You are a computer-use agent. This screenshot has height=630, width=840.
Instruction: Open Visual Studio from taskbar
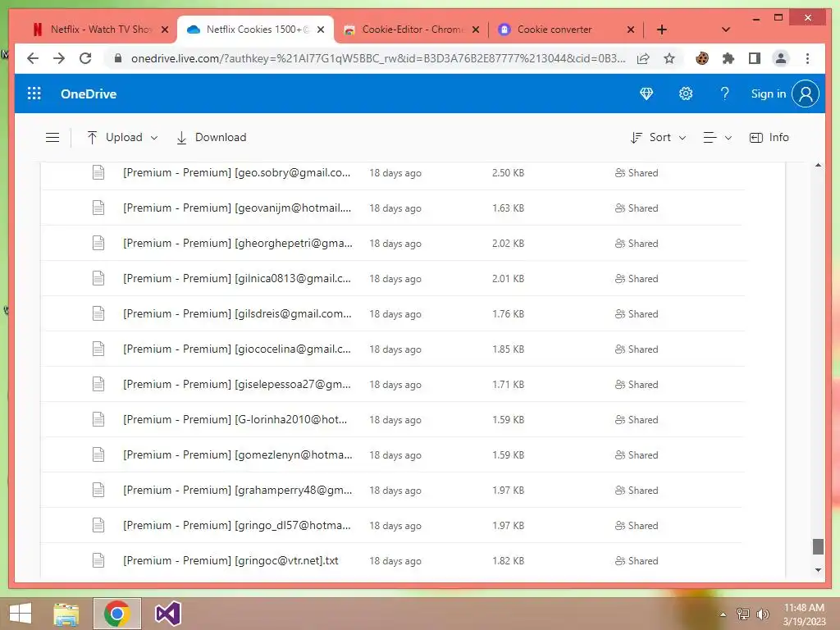click(167, 614)
